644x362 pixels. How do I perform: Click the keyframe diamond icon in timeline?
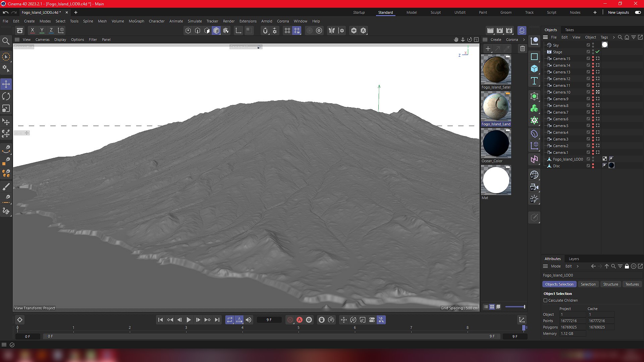tap(20, 320)
